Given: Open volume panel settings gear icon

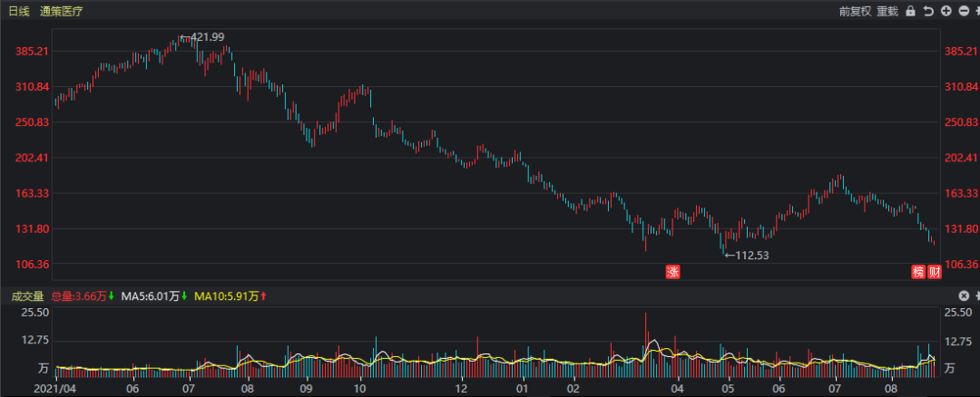Looking at the screenshot, I should (976, 295).
